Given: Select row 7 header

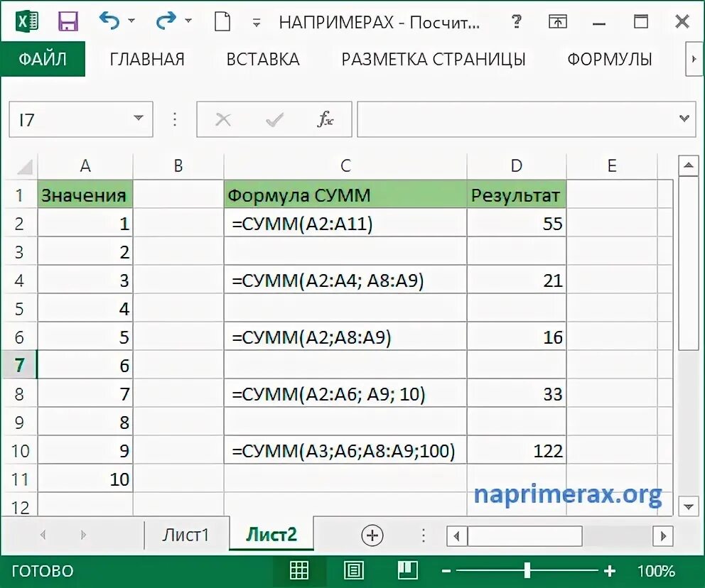Looking at the screenshot, I should click(x=19, y=365).
